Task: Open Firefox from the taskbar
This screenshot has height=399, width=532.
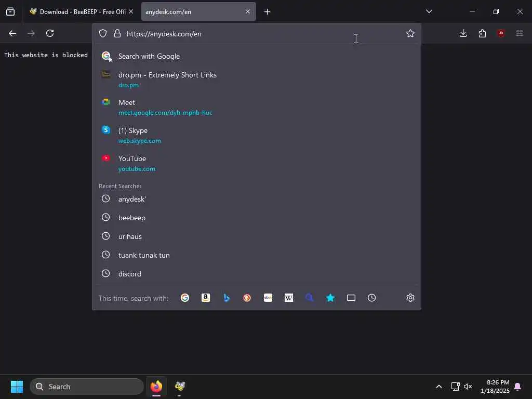Action: pos(156,387)
